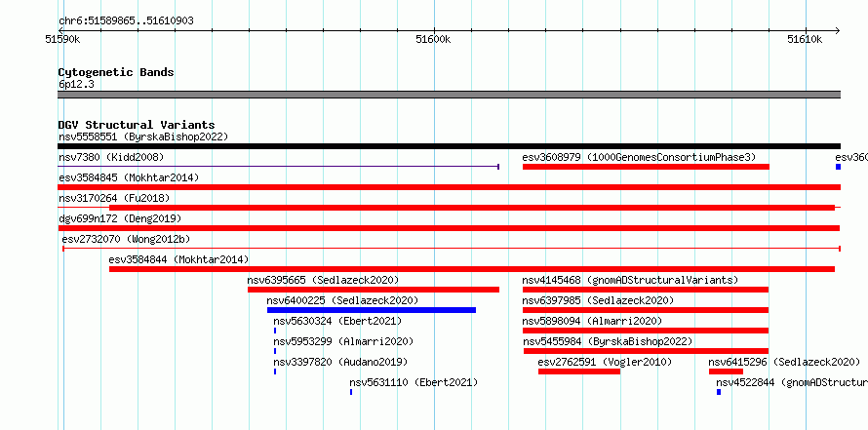
Task: Open dgv699n172 (Deng2019) label
Action: point(120,218)
